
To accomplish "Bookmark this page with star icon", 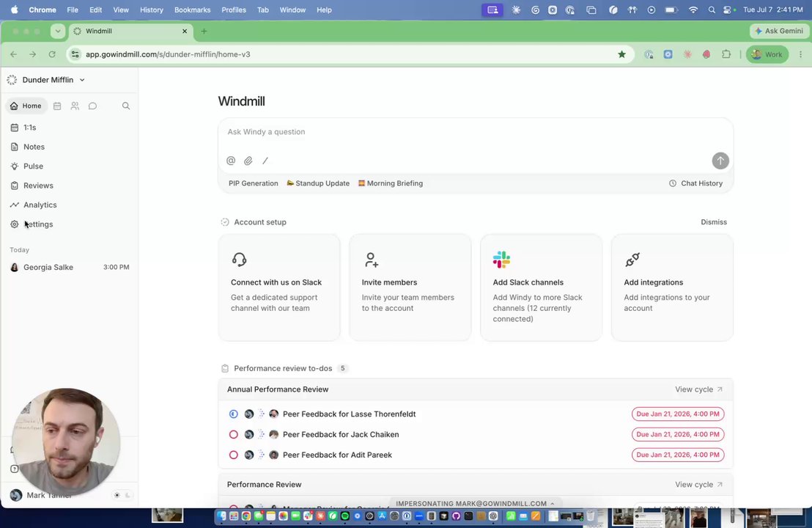I will [x=621, y=54].
